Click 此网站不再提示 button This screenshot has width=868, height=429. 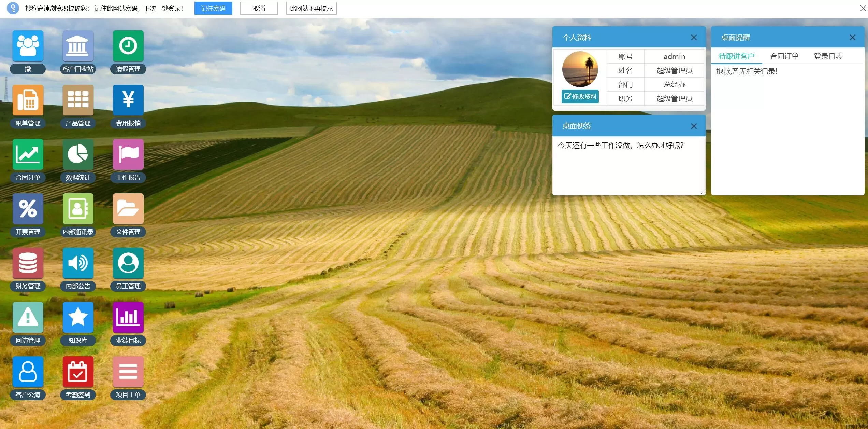pyautogui.click(x=311, y=9)
